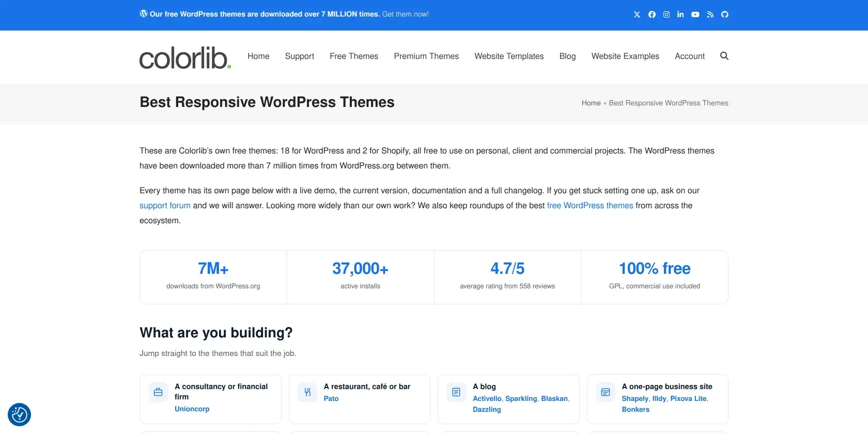Click 'Best Responsive WordPress Themes' breadcrumb text
Viewport: 868px width, 434px height.
click(x=669, y=103)
